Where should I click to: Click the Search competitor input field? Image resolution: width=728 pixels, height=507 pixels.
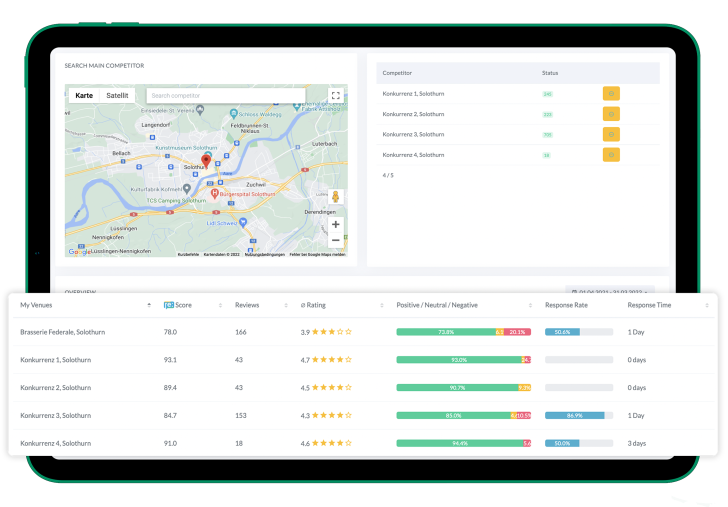coord(225,96)
